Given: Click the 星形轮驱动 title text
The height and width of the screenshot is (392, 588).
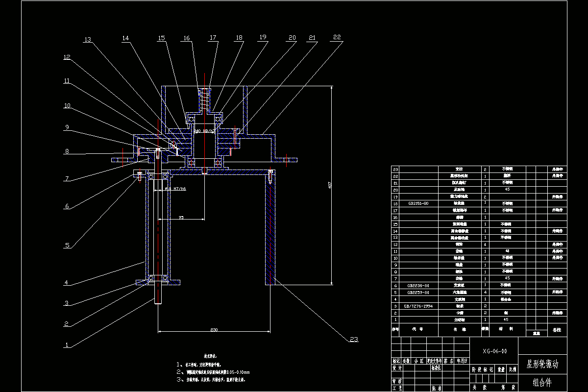Looking at the screenshot, I should (x=542, y=365).
